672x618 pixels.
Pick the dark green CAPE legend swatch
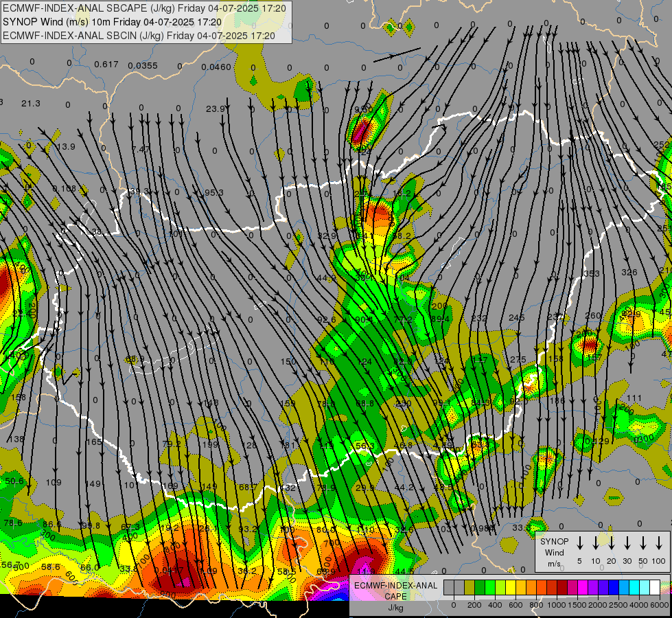tap(480, 588)
